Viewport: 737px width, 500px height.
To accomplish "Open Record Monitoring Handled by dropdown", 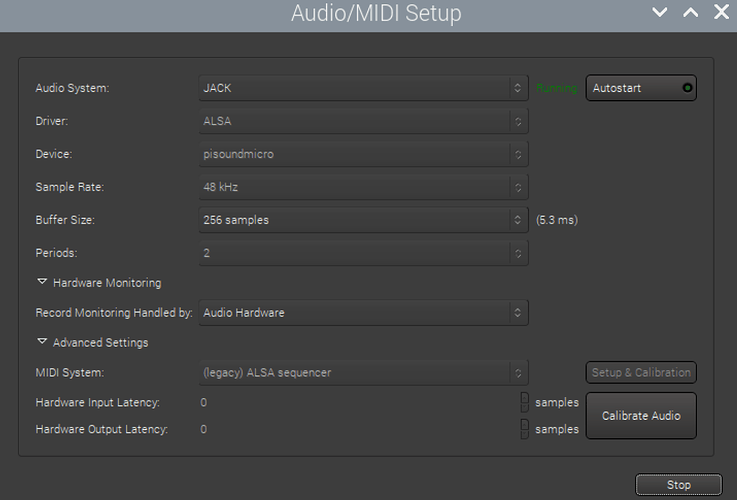I will 363,313.
